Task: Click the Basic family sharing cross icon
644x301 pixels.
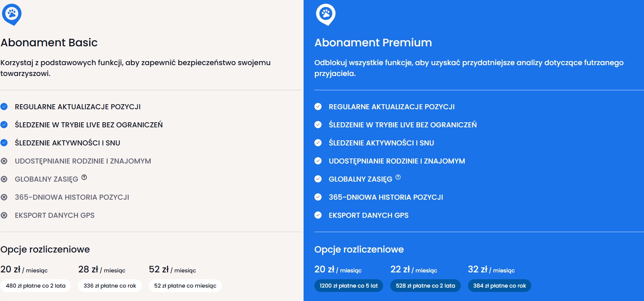Action: click(x=4, y=161)
